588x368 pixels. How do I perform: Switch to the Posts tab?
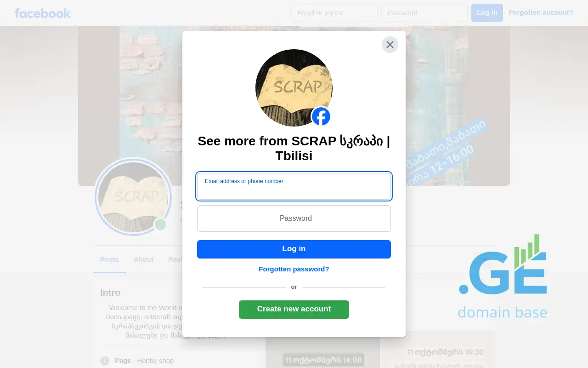coord(109,259)
